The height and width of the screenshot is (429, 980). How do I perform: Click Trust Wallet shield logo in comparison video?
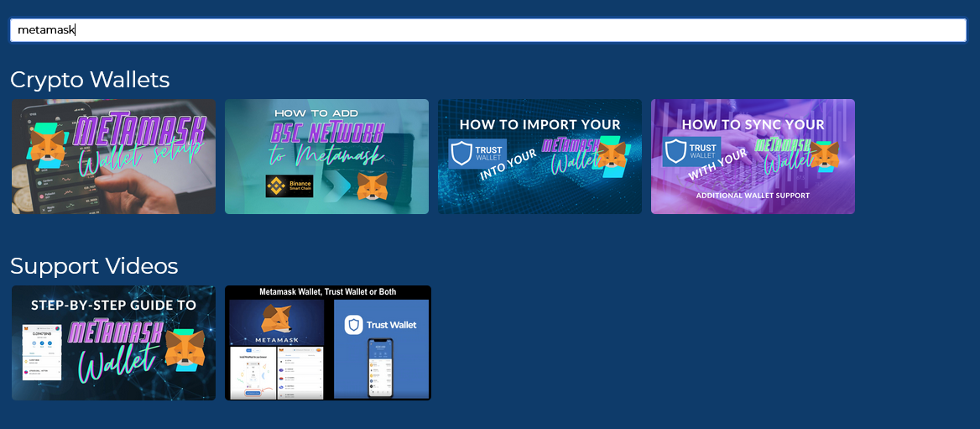354,325
